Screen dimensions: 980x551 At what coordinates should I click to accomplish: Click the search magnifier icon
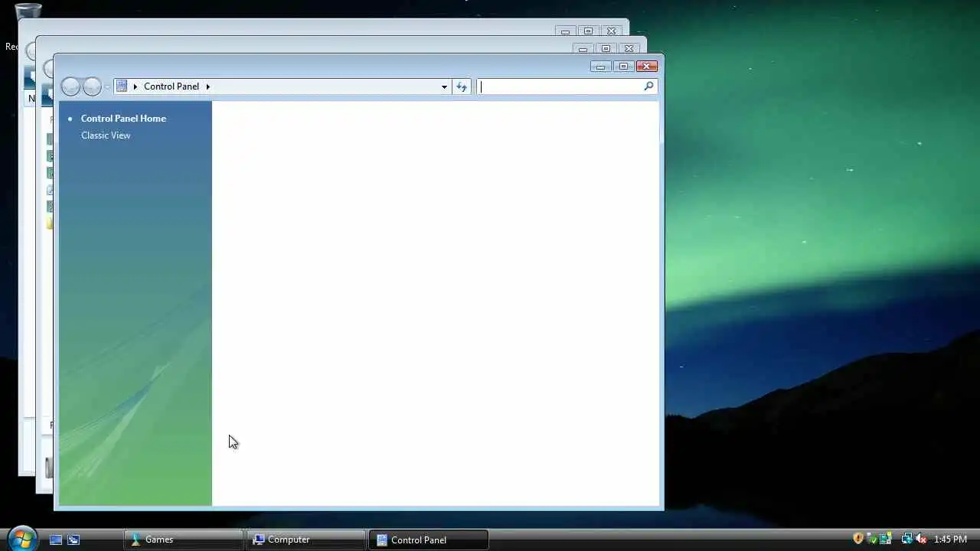[x=648, y=86]
